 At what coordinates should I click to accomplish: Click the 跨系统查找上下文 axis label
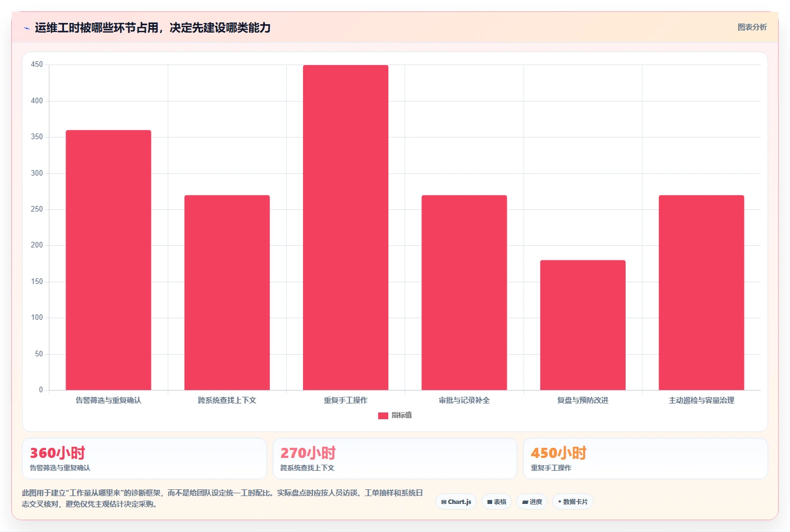(227, 400)
